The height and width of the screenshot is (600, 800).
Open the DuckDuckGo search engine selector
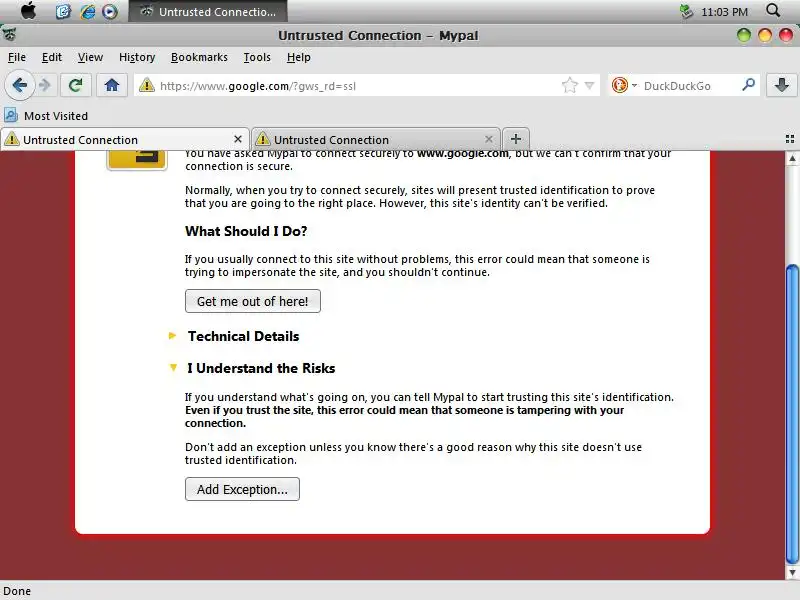click(624, 85)
